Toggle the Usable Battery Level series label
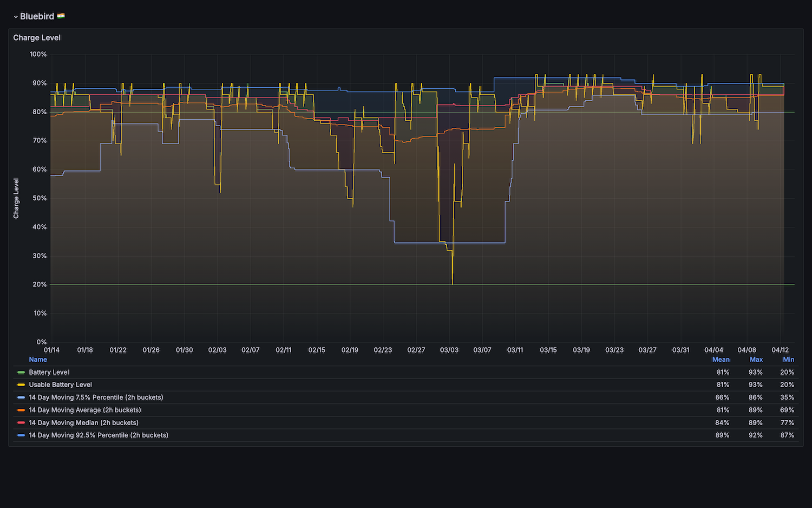Image resolution: width=812 pixels, height=508 pixels. tap(60, 385)
